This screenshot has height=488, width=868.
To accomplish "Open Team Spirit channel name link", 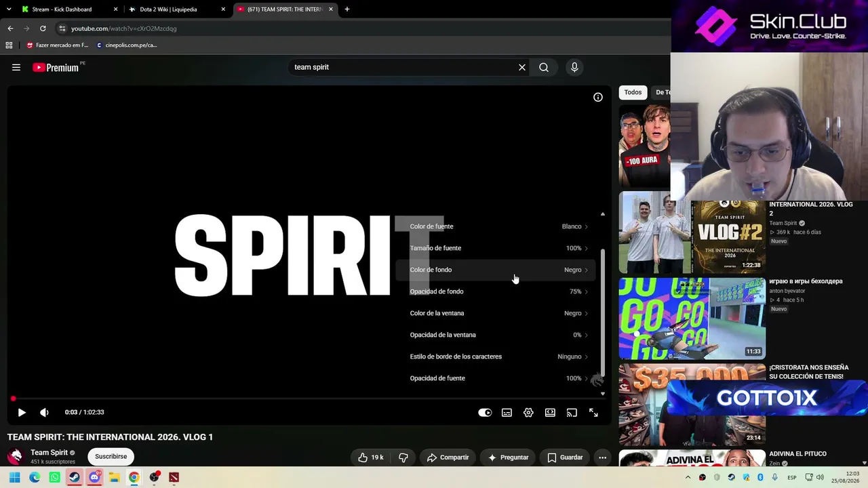I will click(49, 453).
